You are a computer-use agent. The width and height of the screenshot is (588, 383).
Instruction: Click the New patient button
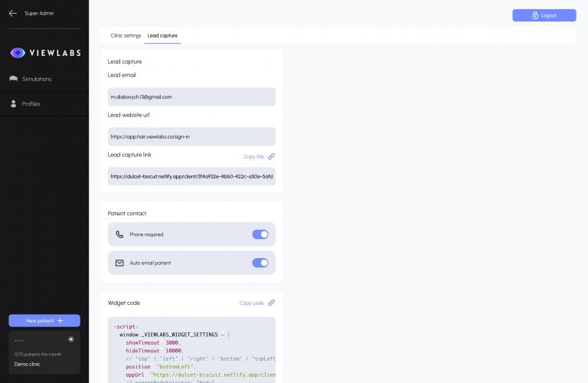tap(44, 320)
